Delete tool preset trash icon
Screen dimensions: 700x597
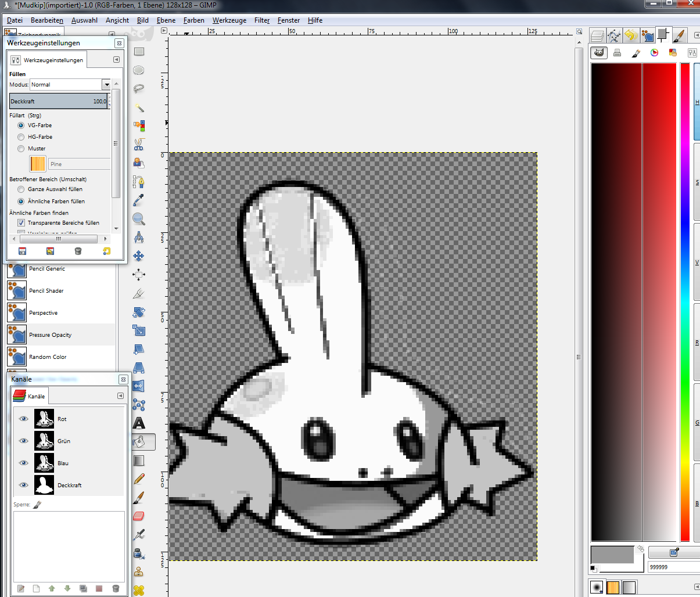point(78,251)
